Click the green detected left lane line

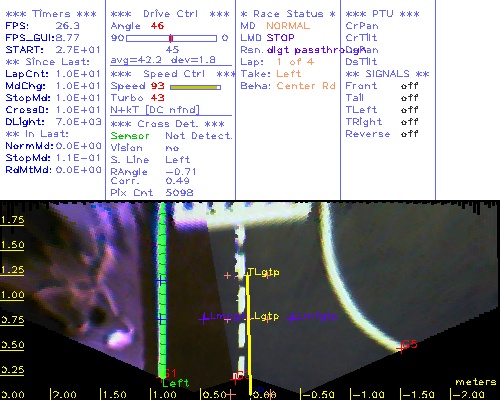pos(162,290)
